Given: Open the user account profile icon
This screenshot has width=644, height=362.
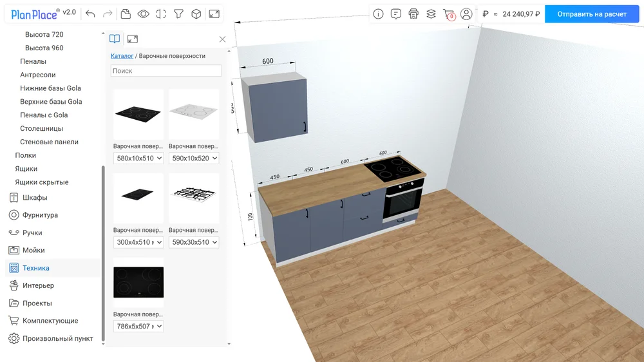Looking at the screenshot, I should pyautogui.click(x=466, y=14).
